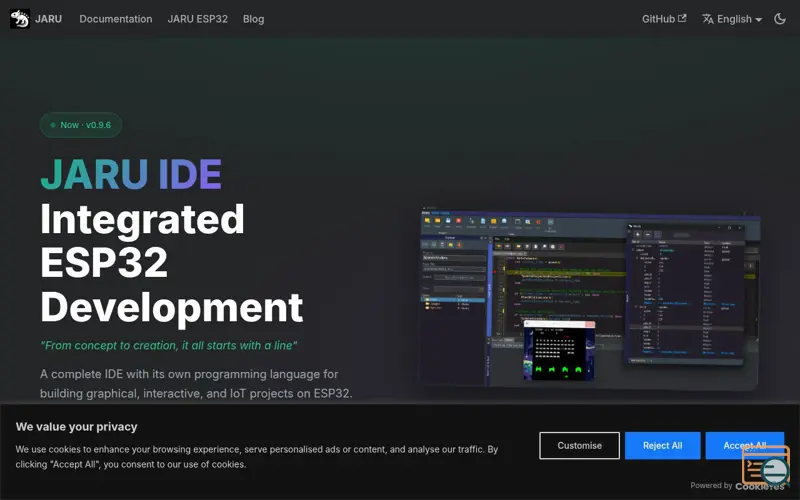The width and height of the screenshot is (800, 500).
Task: Open the JARU home link text
Action: (x=48, y=19)
